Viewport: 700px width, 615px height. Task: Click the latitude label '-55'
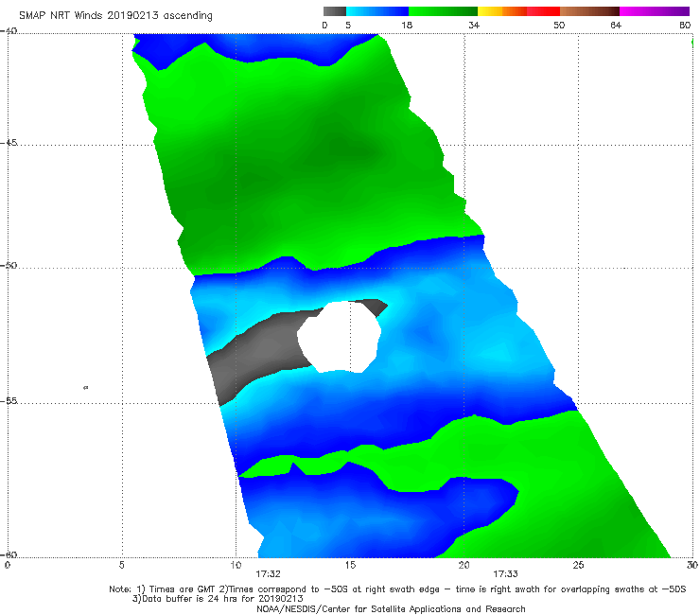click(9, 401)
